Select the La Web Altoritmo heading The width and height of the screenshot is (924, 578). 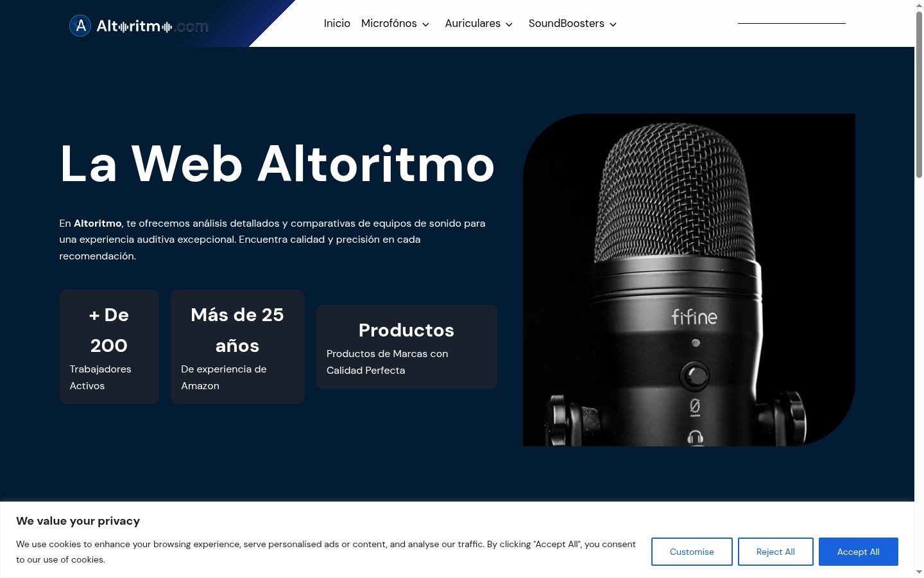point(277,164)
